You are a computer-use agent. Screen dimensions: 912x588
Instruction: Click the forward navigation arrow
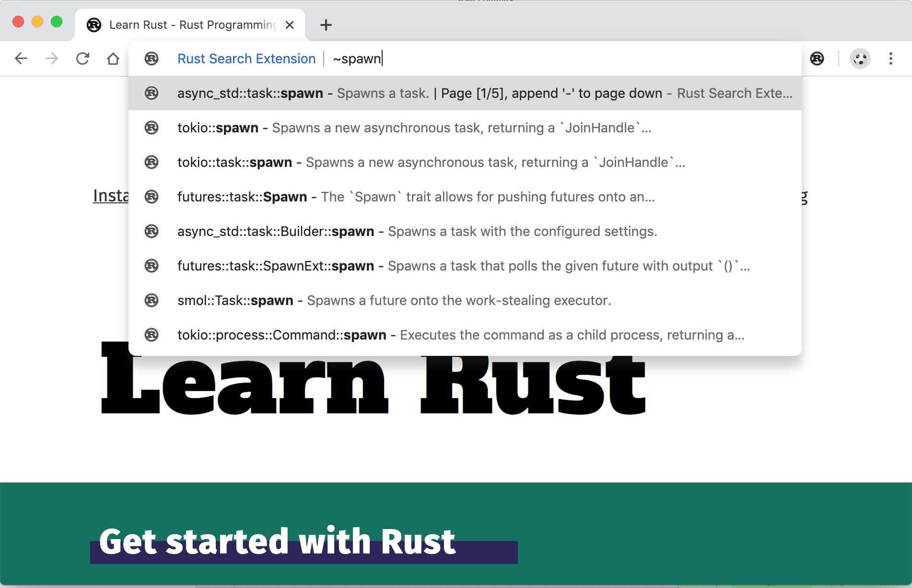pyautogui.click(x=52, y=59)
